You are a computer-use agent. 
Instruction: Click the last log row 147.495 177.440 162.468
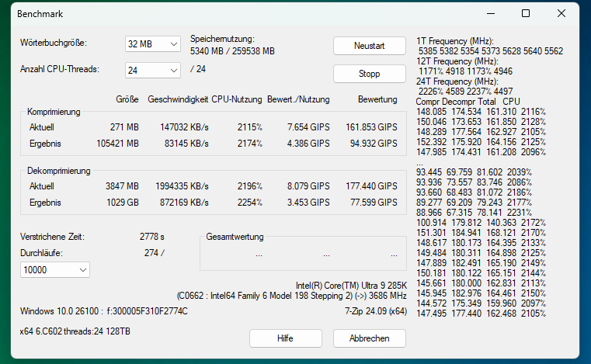tap(481, 313)
